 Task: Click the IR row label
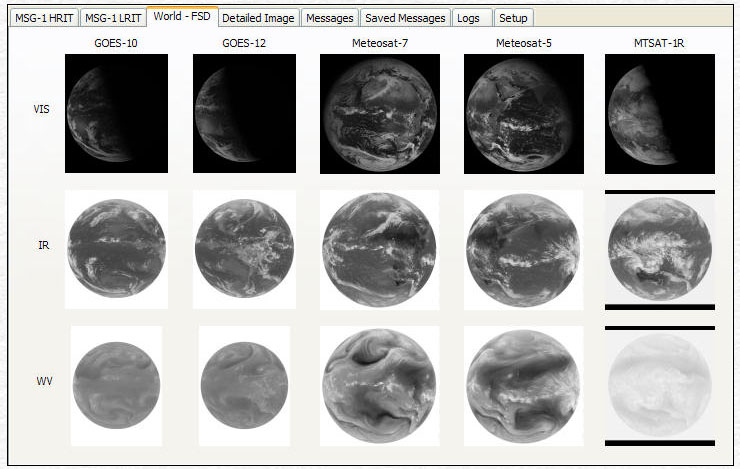pos(43,245)
